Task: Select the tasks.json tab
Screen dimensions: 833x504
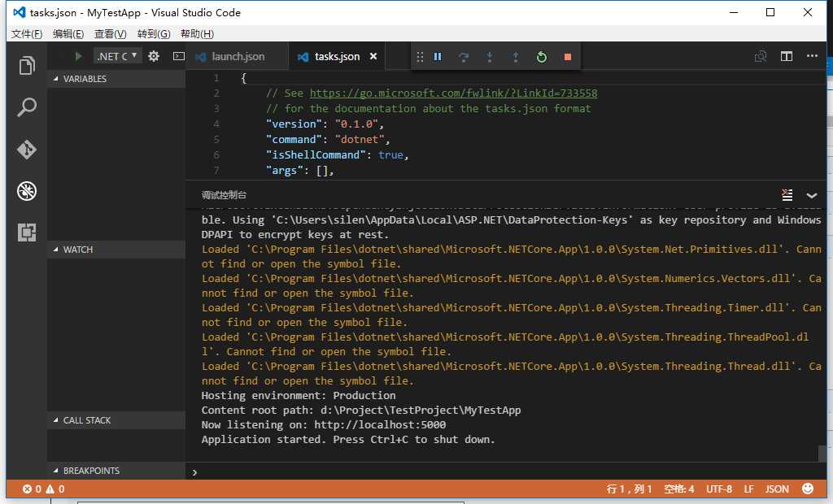Action: [336, 56]
